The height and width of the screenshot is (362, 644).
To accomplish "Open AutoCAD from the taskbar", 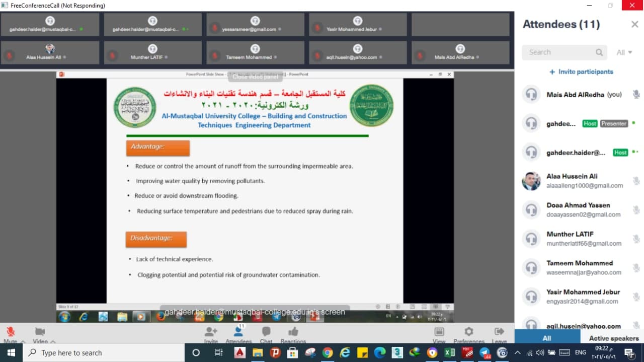I will coord(239,353).
